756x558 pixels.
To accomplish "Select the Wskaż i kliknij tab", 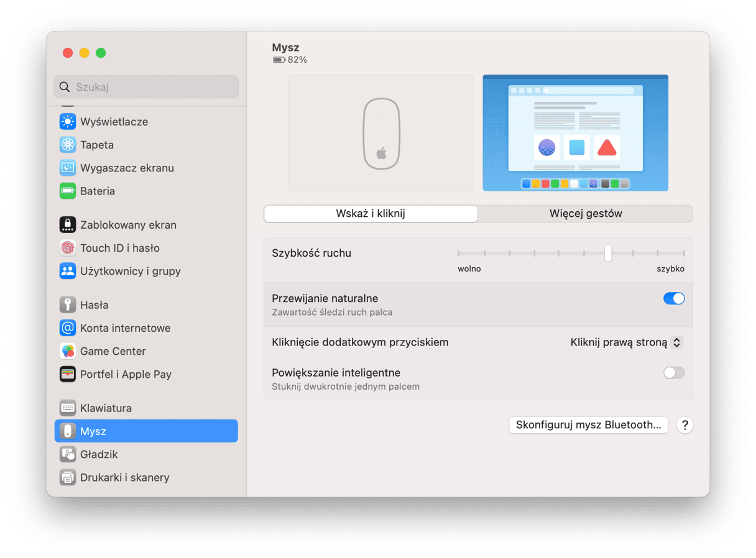I will coord(371,214).
